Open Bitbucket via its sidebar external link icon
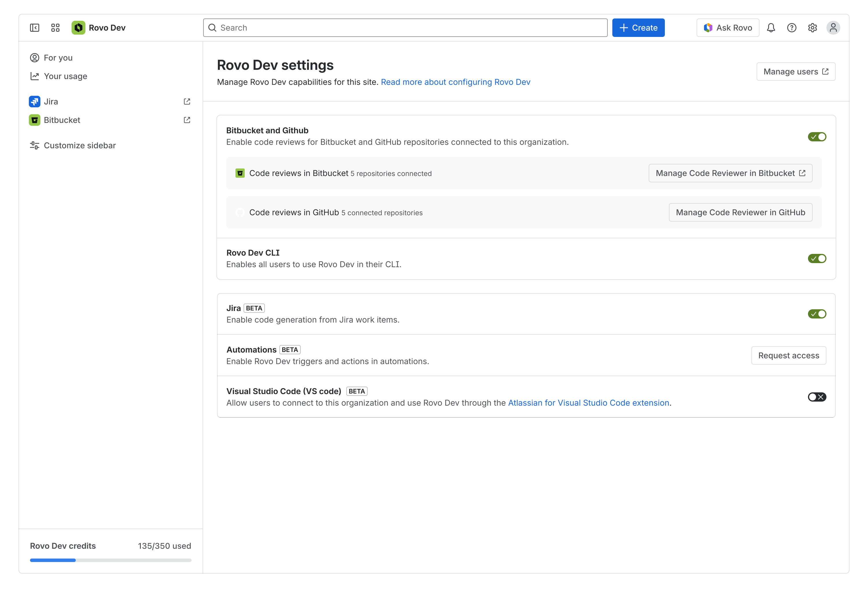The image size is (868, 592). point(187,120)
